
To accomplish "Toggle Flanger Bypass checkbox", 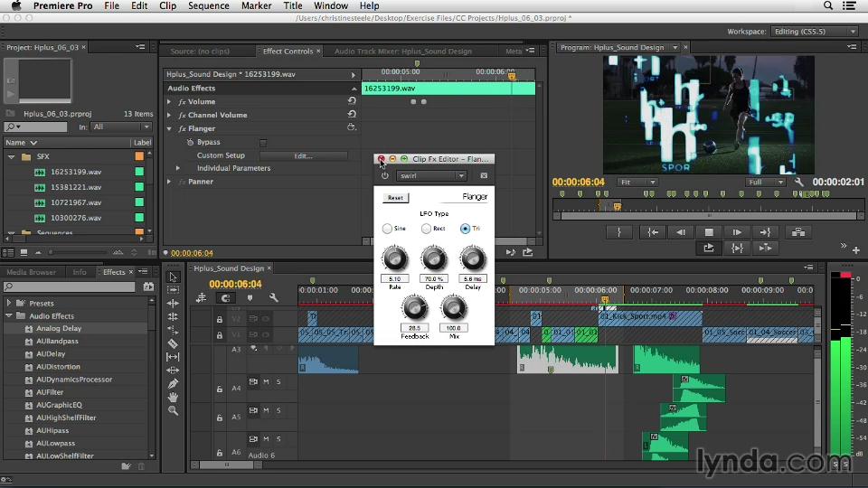I will coord(263,143).
